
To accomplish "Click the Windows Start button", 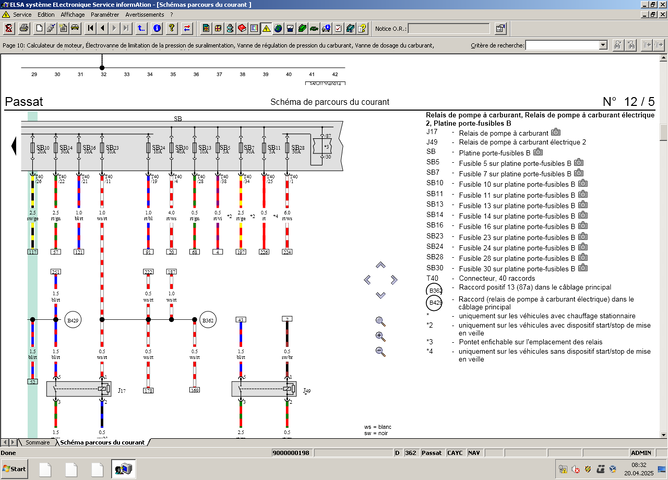I will pyautogui.click(x=16, y=468).
